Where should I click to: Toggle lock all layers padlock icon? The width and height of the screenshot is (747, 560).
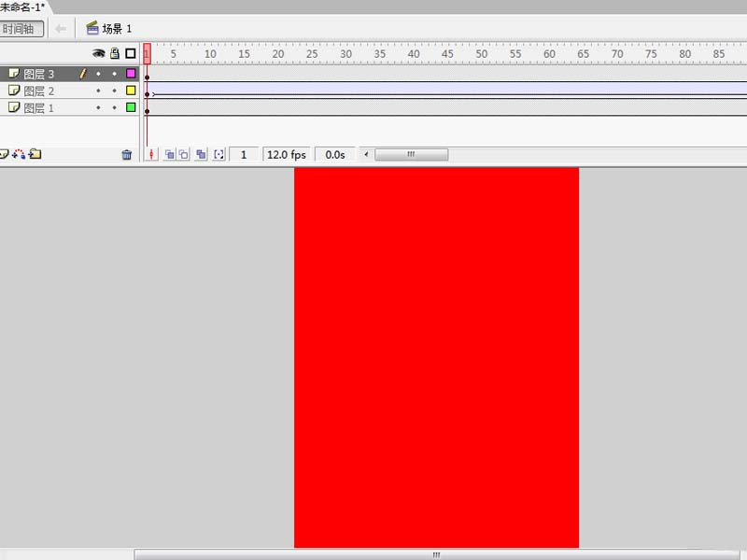114,53
